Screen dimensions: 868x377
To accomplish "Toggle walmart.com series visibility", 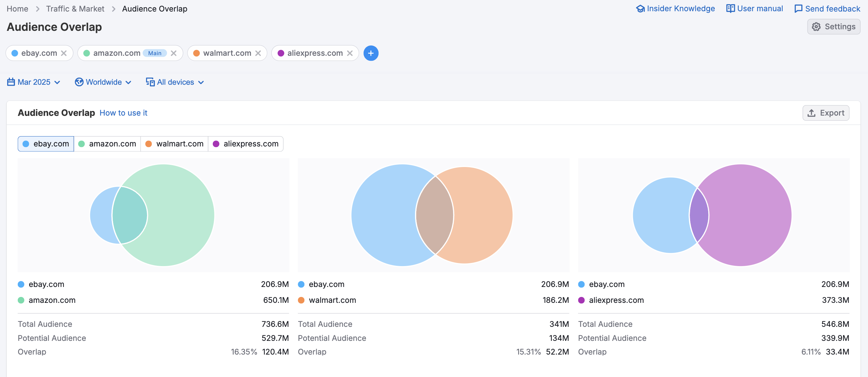I will tap(174, 144).
